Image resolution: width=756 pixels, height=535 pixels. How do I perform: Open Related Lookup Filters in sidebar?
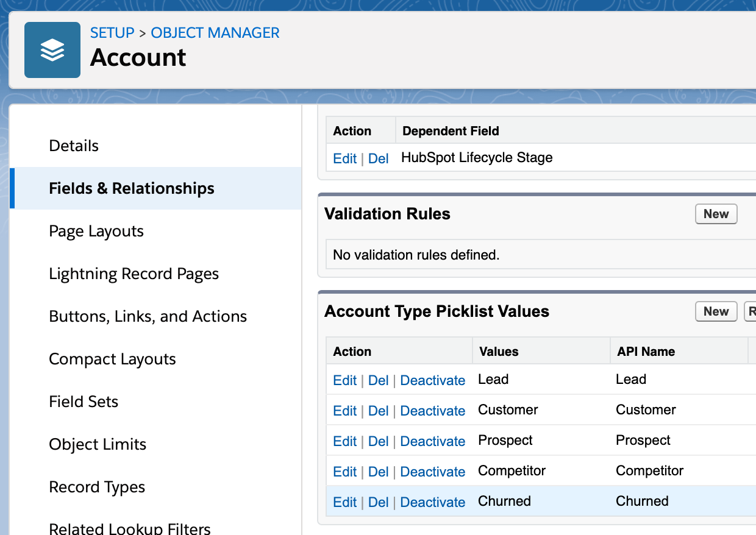point(130,528)
